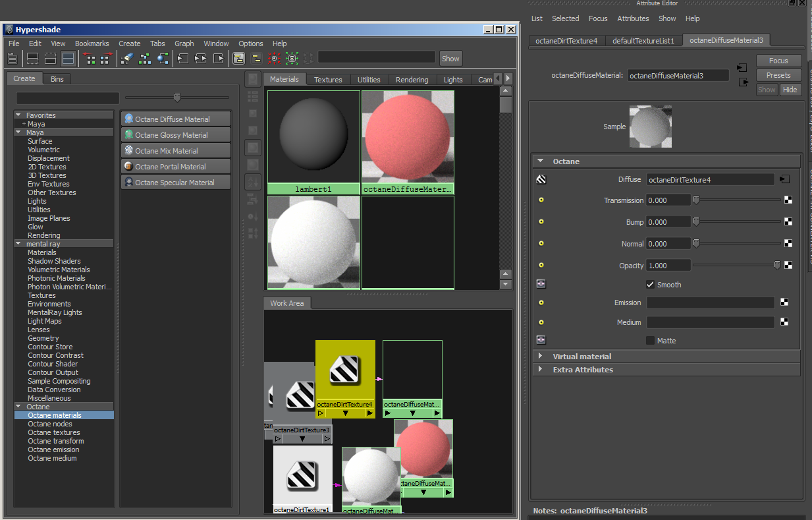Create an Octane Glossy Material
Image resolution: width=812 pixels, height=520 pixels.
(176, 135)
